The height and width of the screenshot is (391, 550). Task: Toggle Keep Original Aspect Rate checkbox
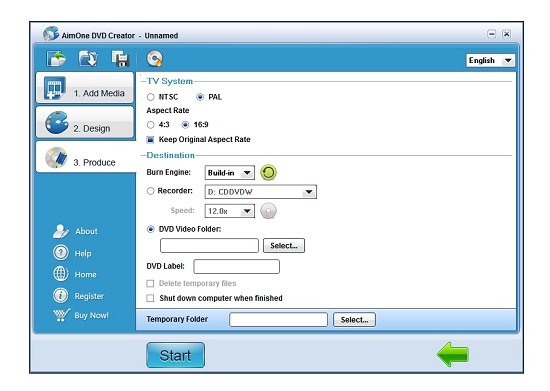coord(150,140)
